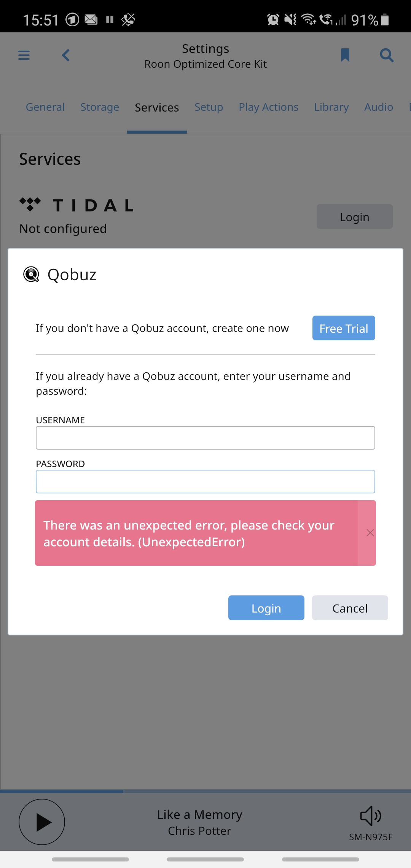This screenshot has width=411, height=868.
Task: Open the Setup tab
Action: pos(209,107)
